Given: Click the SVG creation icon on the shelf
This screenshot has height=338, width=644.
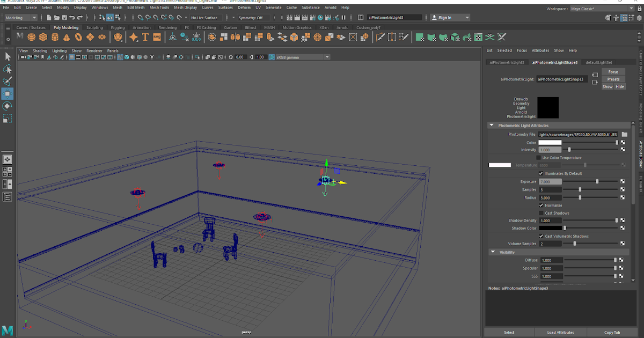Looking at the screenshot, I should (157, 37).
